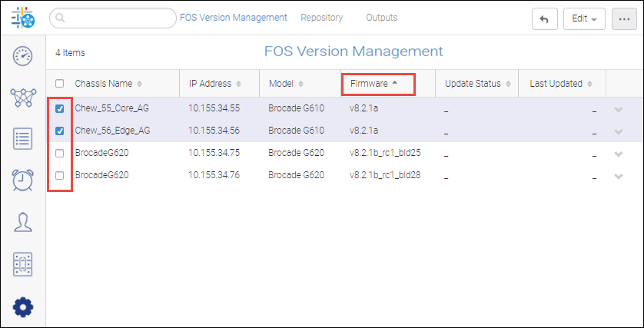The width and height of the screenshot is (644, 328).
Task: Check the select-all header checkbox
Action: (x=60, y=84)
